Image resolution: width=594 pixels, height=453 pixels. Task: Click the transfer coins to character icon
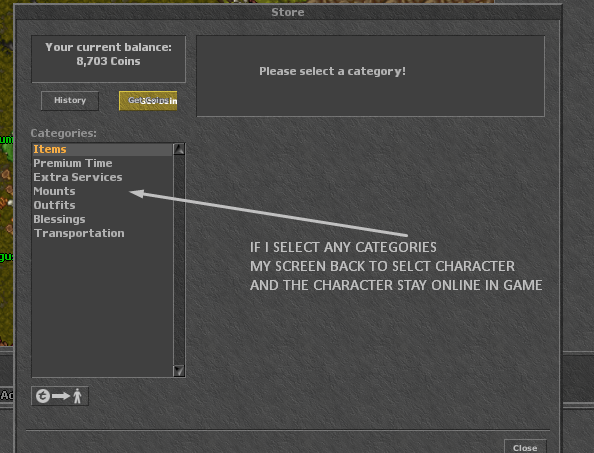tap(60, 396)
